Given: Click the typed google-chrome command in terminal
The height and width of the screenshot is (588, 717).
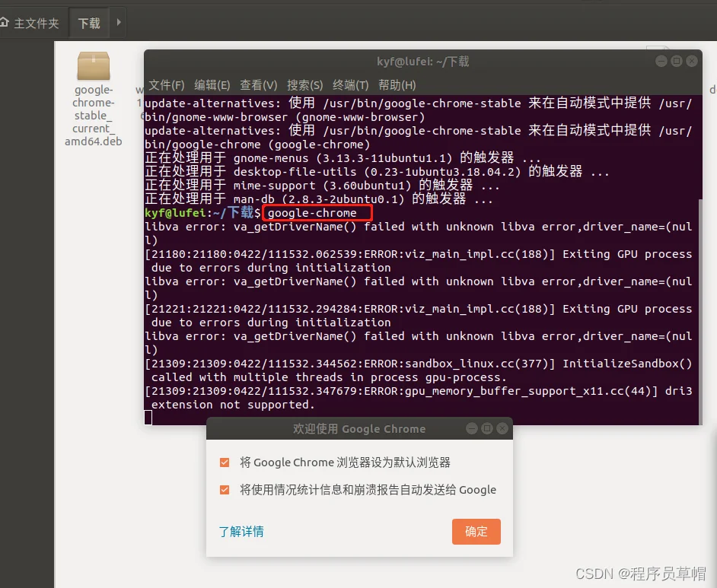Looking at the screenshot, I should pyautogui.click(x=312, y=213).
